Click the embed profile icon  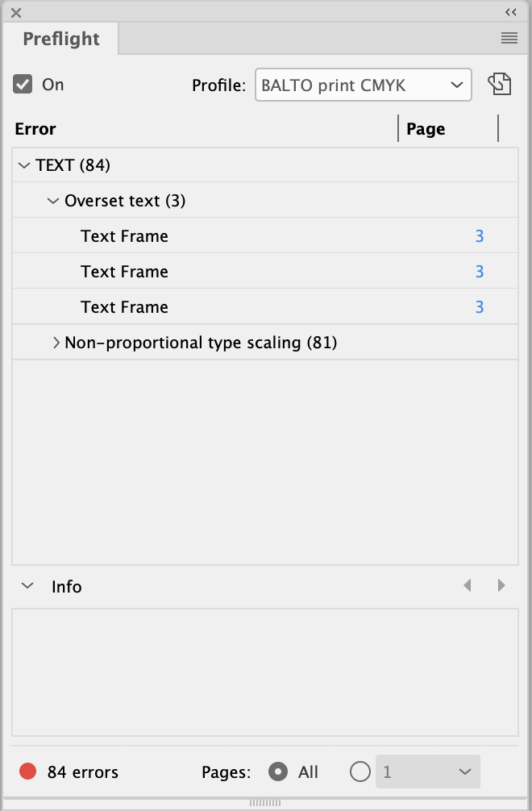pos(500,85)
